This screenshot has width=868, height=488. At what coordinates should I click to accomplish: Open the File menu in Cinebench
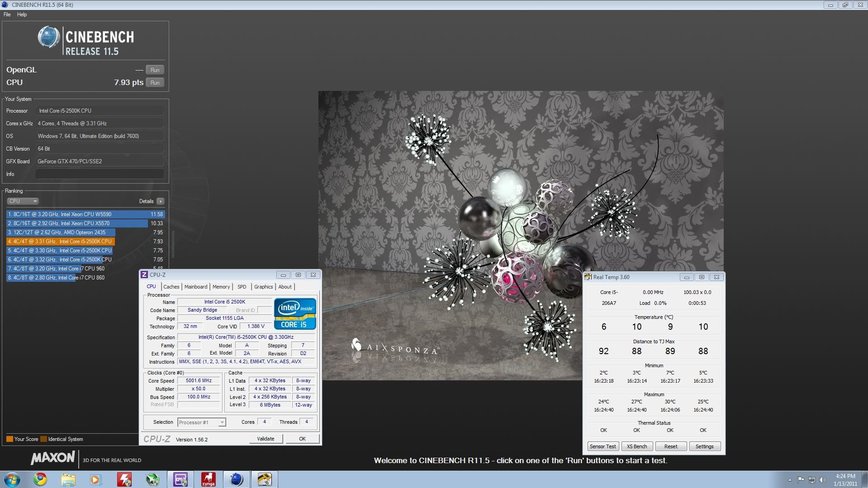click(7, 14)
